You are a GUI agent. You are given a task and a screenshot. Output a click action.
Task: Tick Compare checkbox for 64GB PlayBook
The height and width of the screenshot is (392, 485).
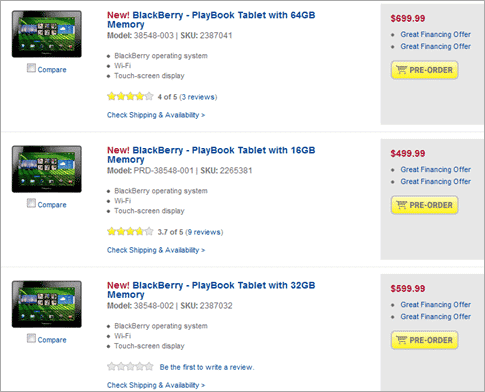coord(31,68)
